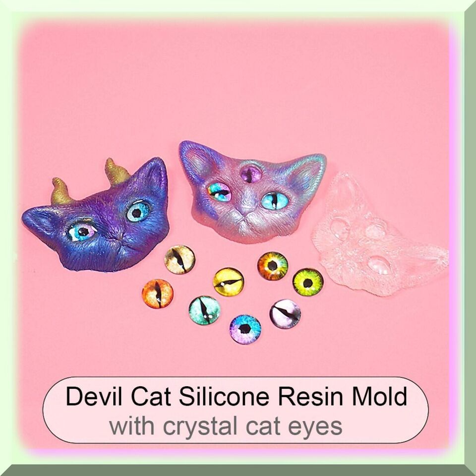Click the Devil Cat Silicone Resin Mold title

(x=236, y=397)
